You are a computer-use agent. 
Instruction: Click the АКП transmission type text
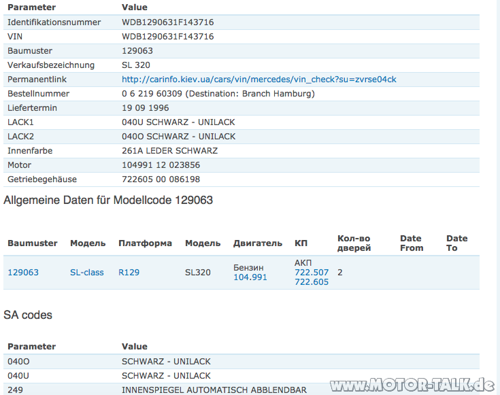click(x=303, y=263)
